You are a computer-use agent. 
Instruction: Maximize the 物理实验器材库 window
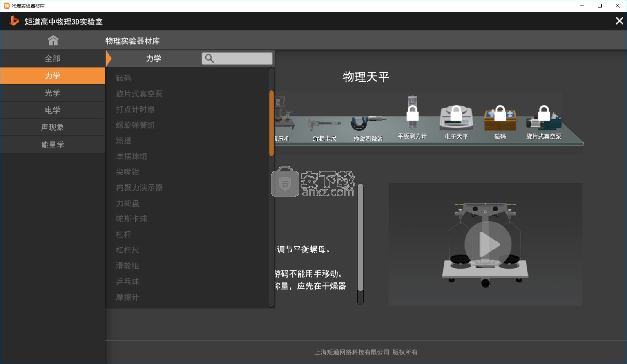click(600, 6)
